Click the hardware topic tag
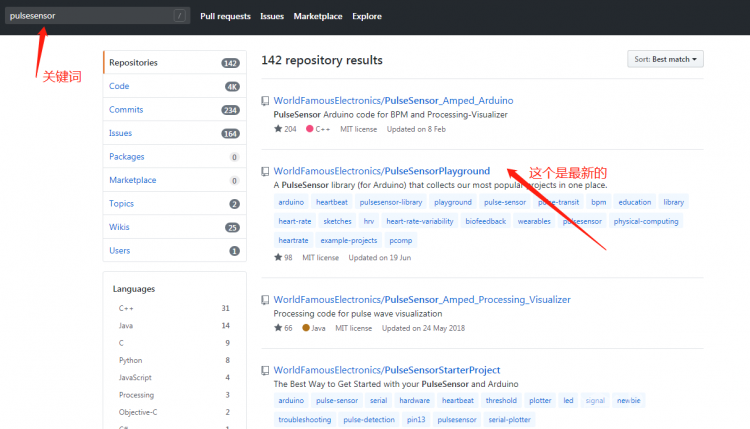 414,401
